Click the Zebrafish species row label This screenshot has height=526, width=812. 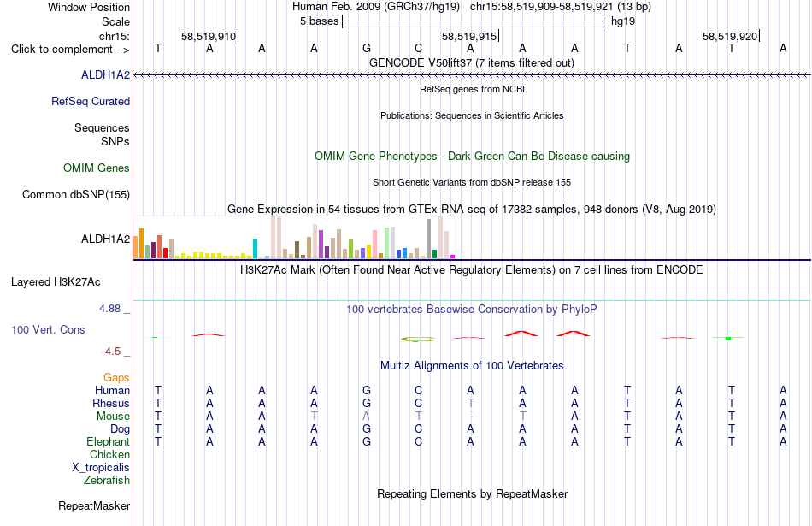point(107,481)
